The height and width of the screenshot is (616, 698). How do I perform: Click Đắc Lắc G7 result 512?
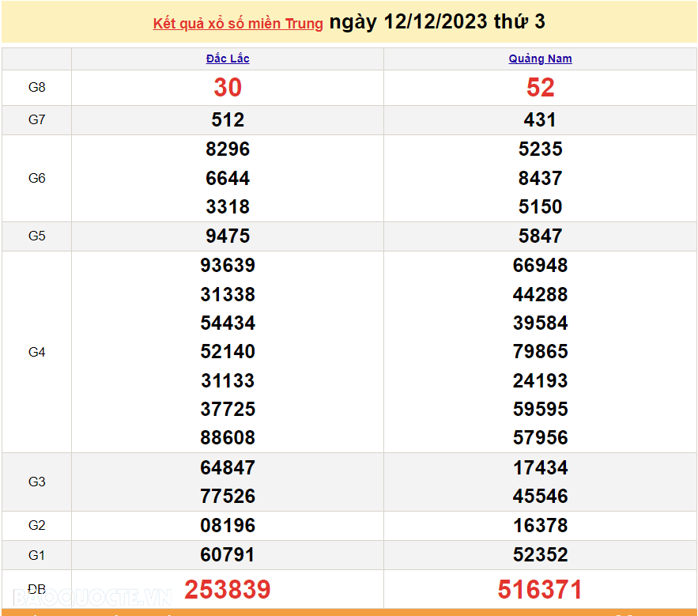coord(228,120)
